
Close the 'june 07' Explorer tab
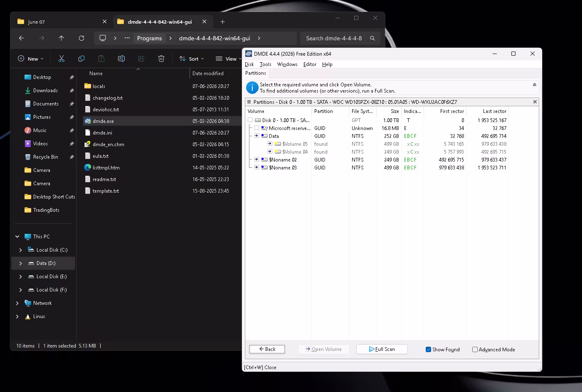click(x=104, y=22)
